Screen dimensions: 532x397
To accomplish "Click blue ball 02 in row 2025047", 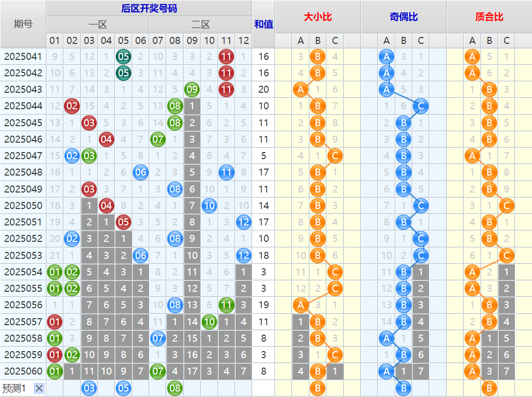I will pos(72,156).
